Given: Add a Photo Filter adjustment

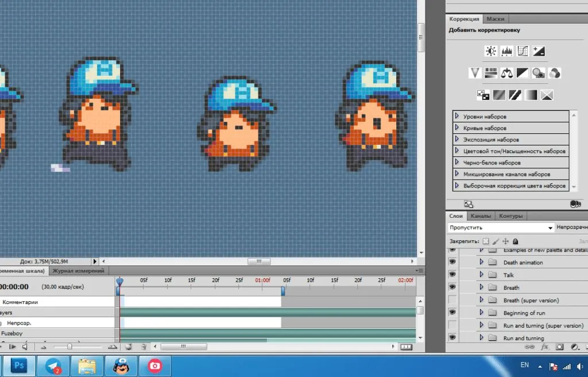Looking at the screenshot, I should (x=539, y=73).
